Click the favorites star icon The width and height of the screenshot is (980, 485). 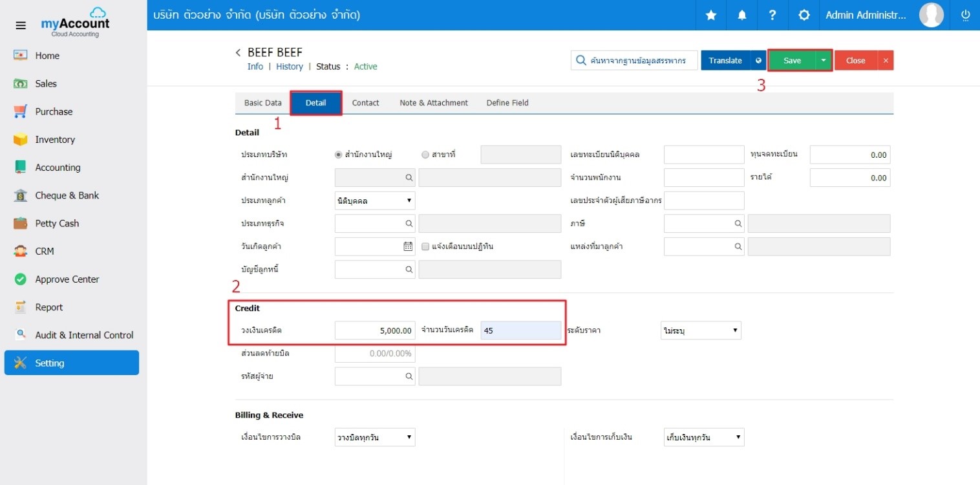[x=711, y=15]
